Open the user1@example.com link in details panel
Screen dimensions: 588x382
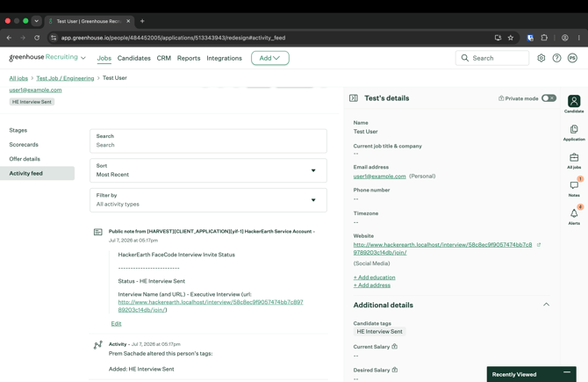click(x=379, y=176)
